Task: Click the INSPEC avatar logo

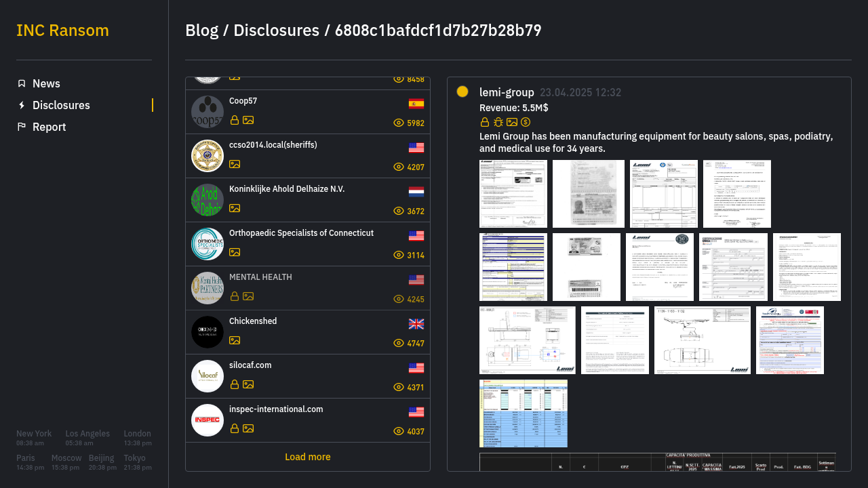Action: [x=208, y=420]
